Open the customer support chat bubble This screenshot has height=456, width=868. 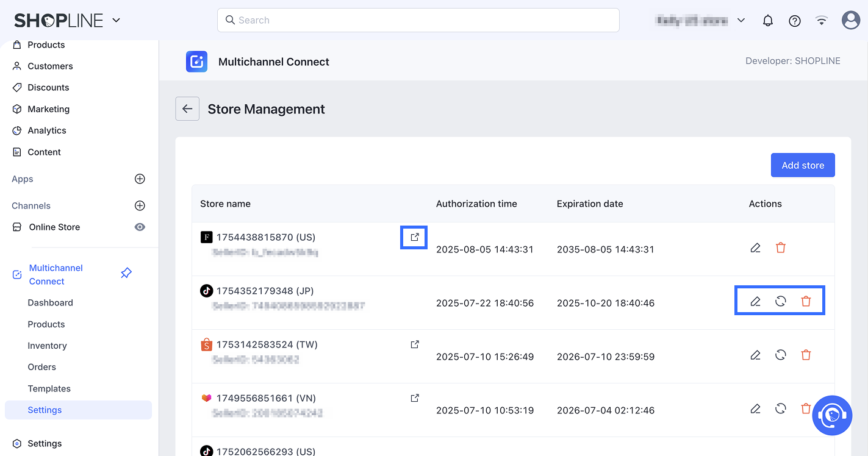pos(832,415)
